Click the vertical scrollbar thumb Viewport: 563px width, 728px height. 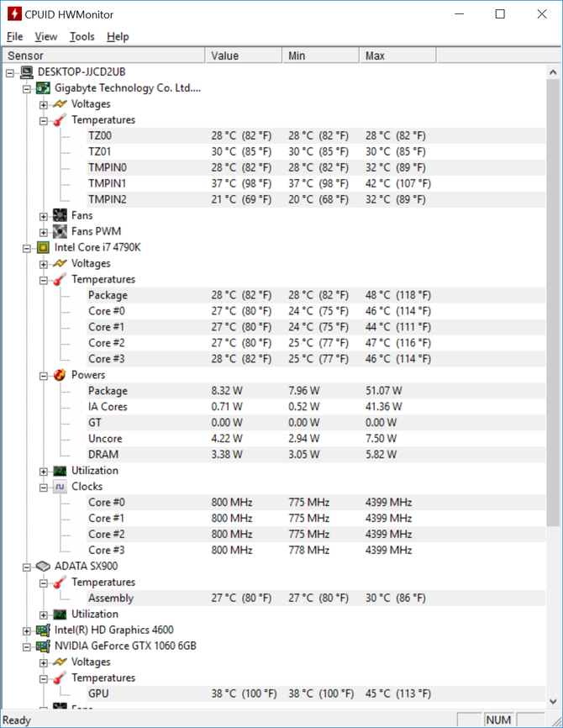pyautogui.click(x=553, y=303)
